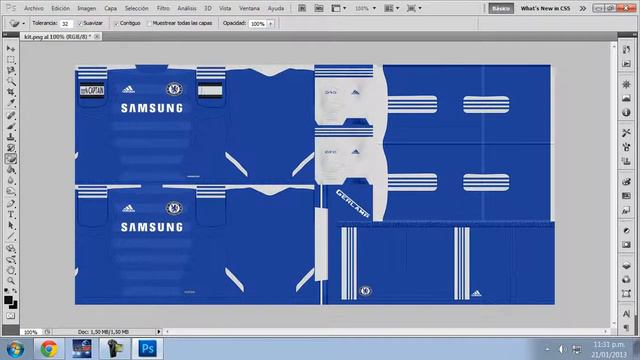Select the Rectangular Marquee tool
This screenshot has height=360, width=640.
(11, 60)
